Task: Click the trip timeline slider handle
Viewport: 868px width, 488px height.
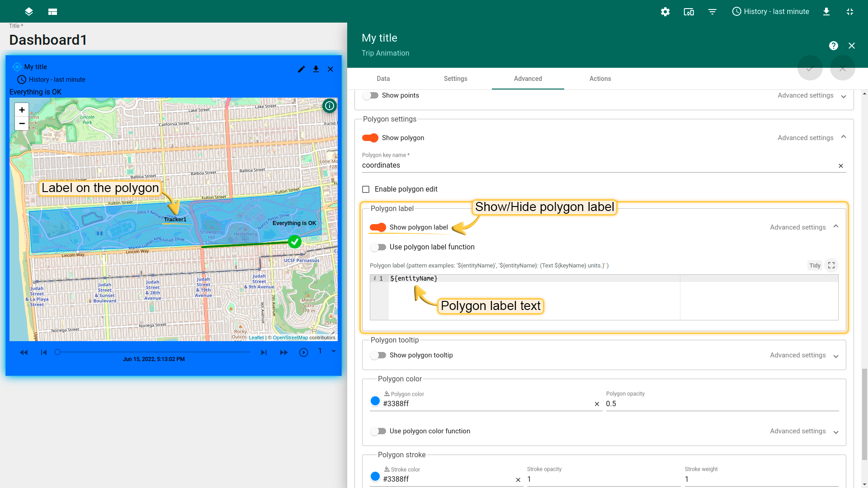Action: pyautogui.click(x=57, y=352)
